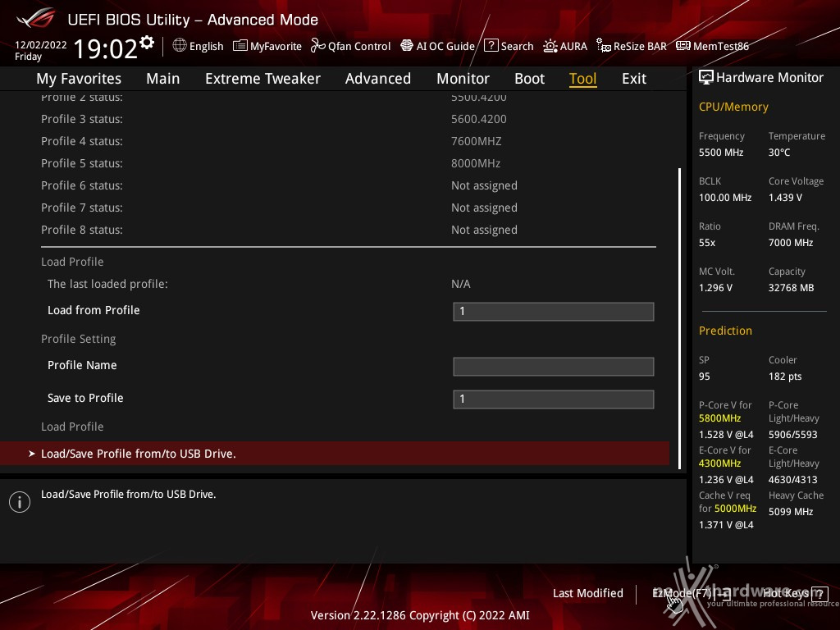
Task: Click the 32768 MB capacity value
Action: click(792, 288)
